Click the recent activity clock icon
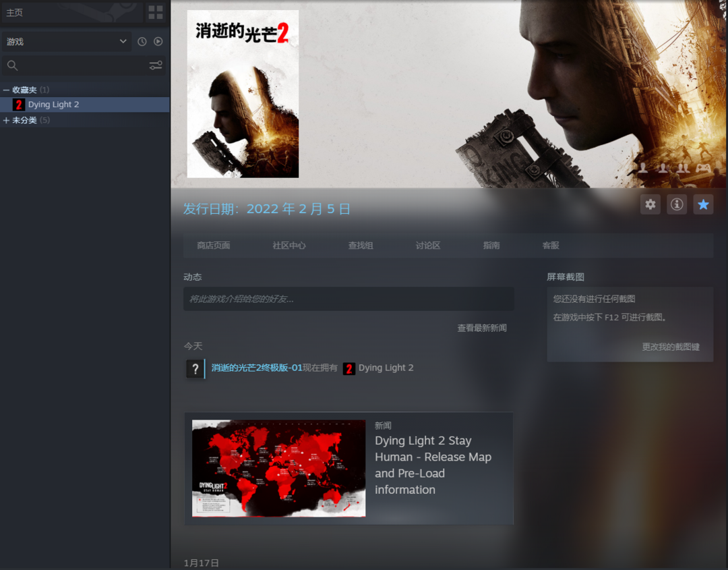728x570 pixels. pyautogui.click(x=142, y=42)
